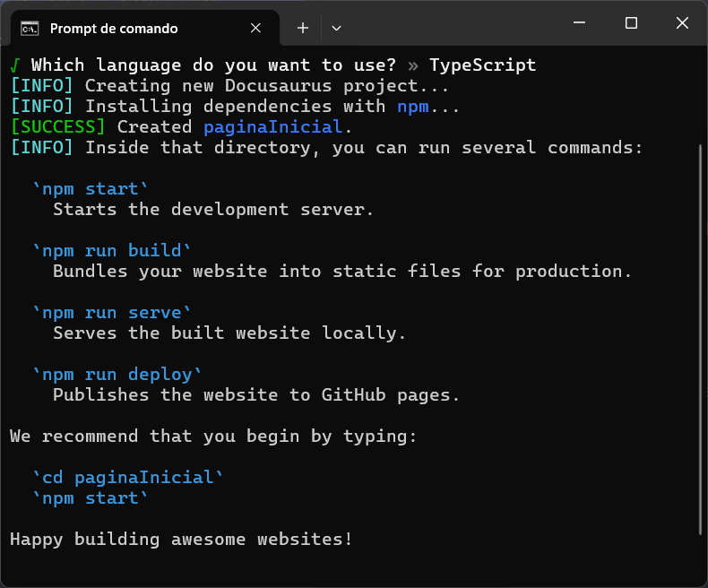Click the vertical scrollbar thumb
Viewport: 708px width, 588px height.
[701, 341]
